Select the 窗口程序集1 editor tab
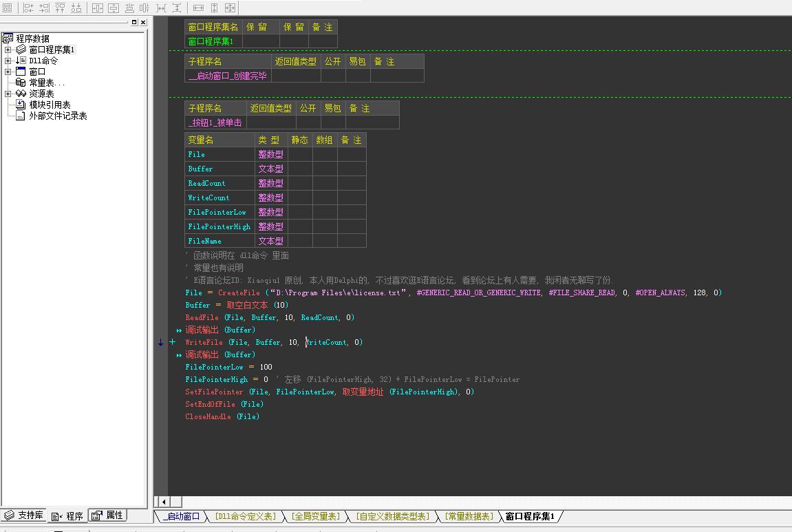Image resolution: width=792 pixels, height=532 pixels. click(530, 516)
